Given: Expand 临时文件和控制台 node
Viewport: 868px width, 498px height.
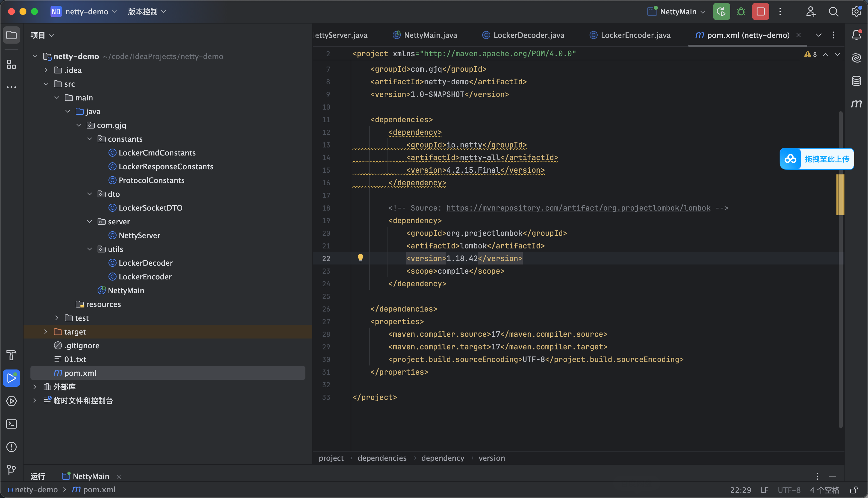Looking at the screenshot, I should (35, 400).
